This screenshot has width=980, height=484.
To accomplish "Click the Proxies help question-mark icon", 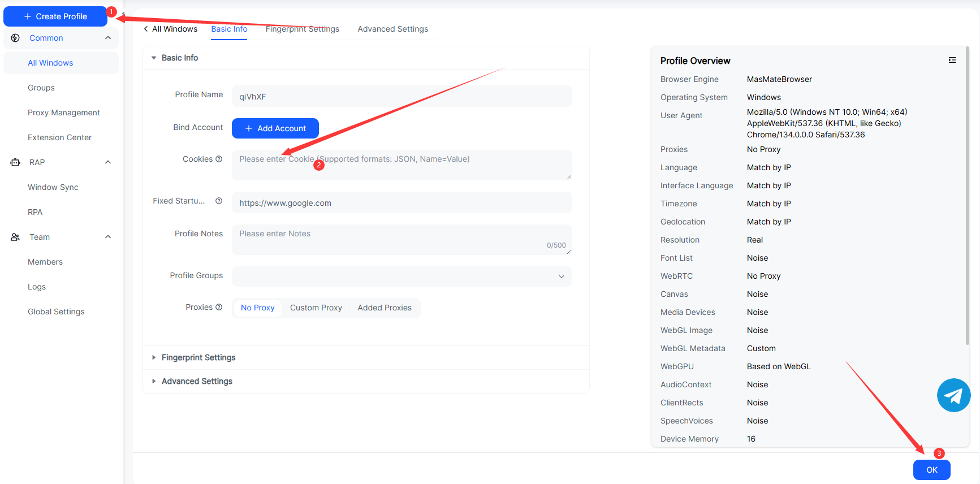I will (219, 307).
